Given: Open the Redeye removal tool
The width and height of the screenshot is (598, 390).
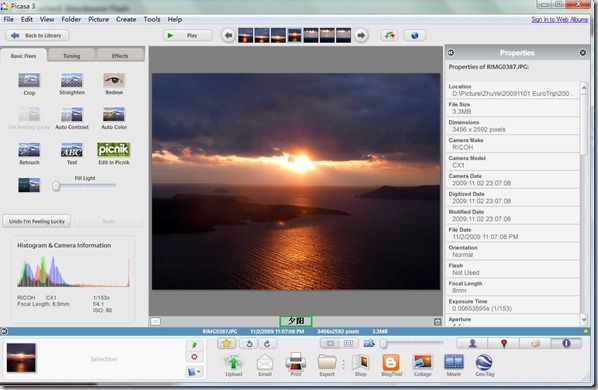Looking at the screenshot, I should tap(114, 80).
